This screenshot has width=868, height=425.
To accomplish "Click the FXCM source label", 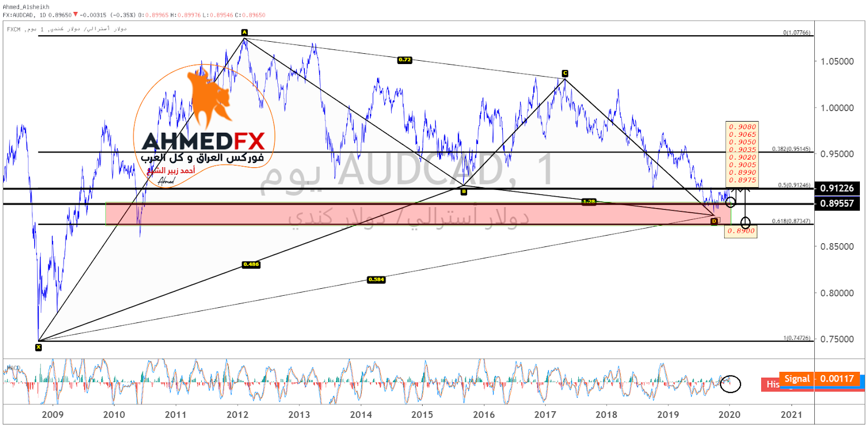I will (14, 29).
